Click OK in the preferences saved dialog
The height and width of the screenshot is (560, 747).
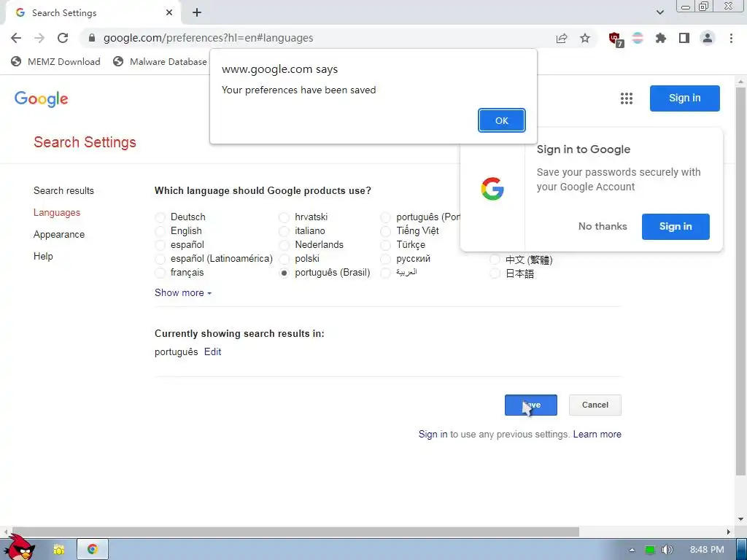point(502,120)
